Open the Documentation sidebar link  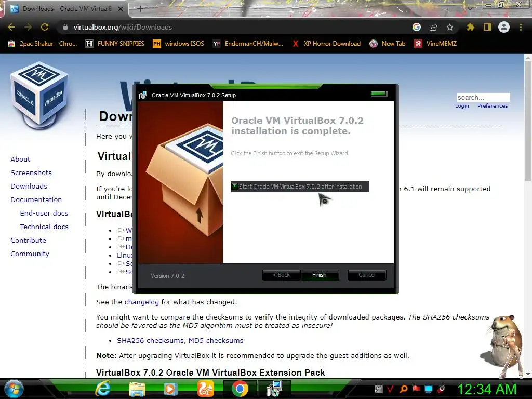pyautogui.click(x=36, y=200)
